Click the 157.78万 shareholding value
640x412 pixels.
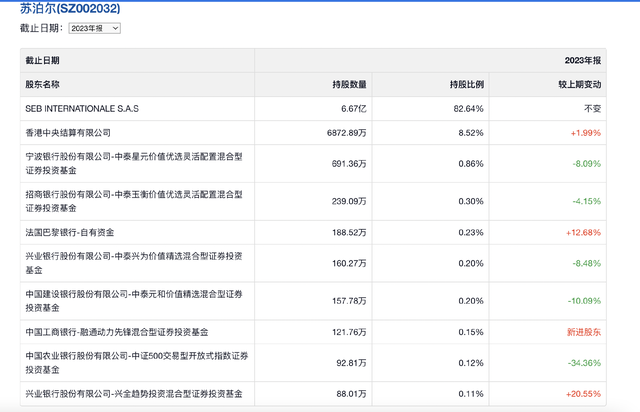349,301
